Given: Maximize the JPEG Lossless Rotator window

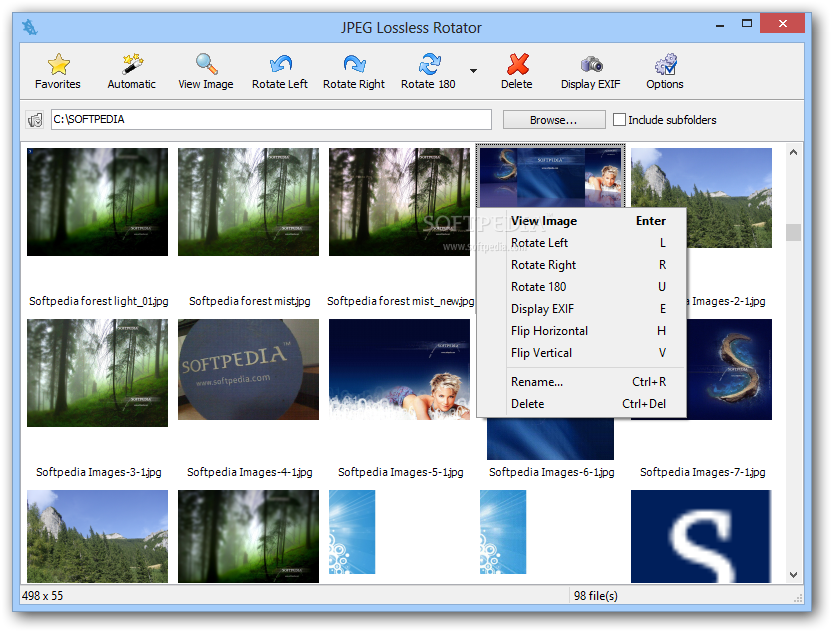Looking at the screenshot, I should tap(747, 23).
